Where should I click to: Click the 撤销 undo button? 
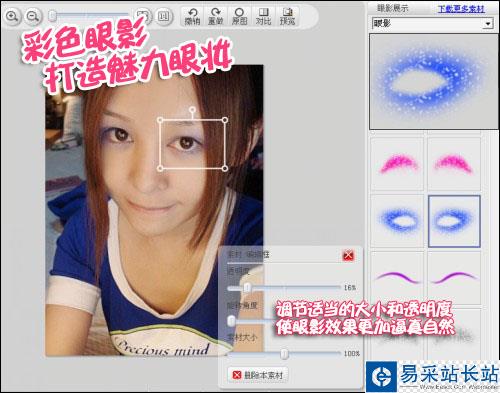[x=192, y=16]
